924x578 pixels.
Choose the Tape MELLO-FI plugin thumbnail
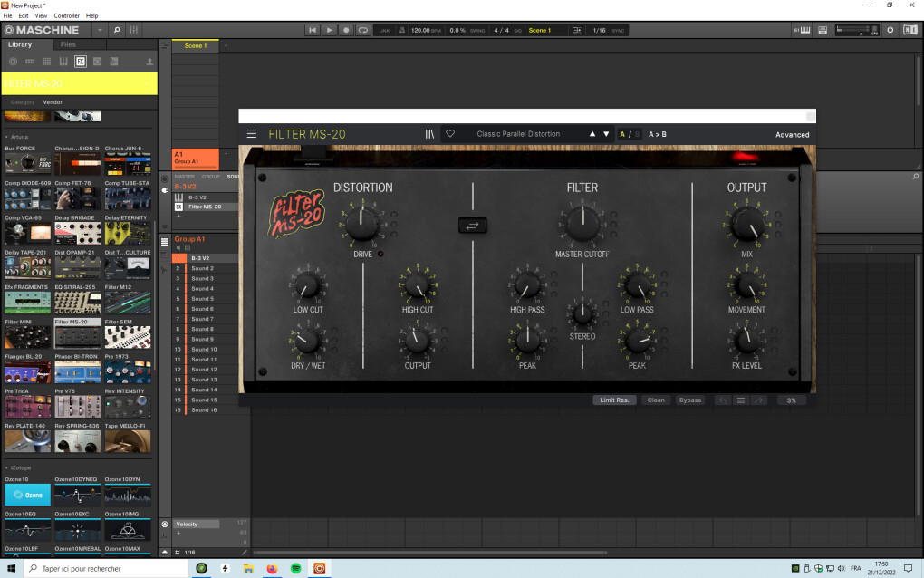128,440
